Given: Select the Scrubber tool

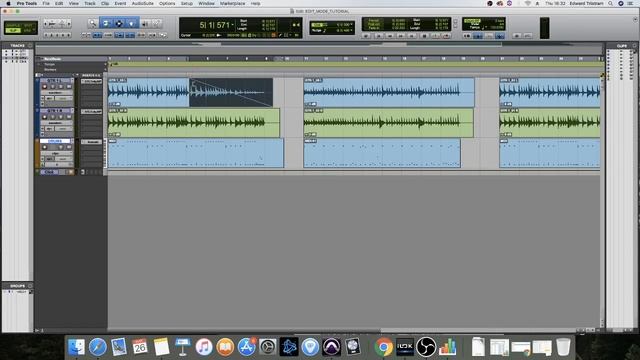Looking at the screenshot, I should pyautogui.click(x=145, y=24).
